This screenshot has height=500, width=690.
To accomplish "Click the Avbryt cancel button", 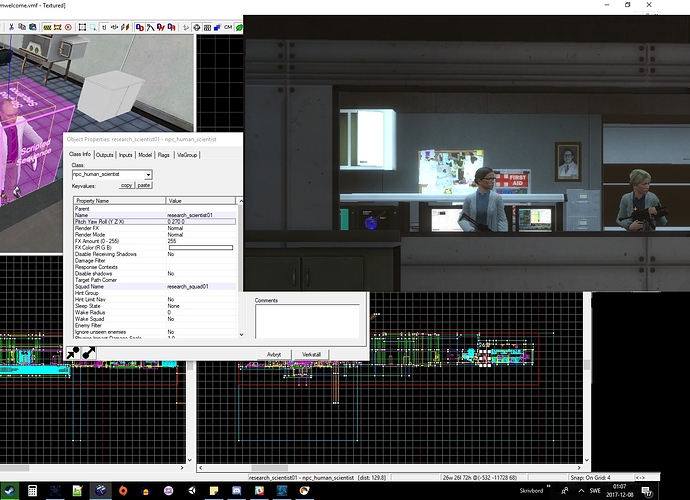I will pyautogui.click(x=274, y=354).
